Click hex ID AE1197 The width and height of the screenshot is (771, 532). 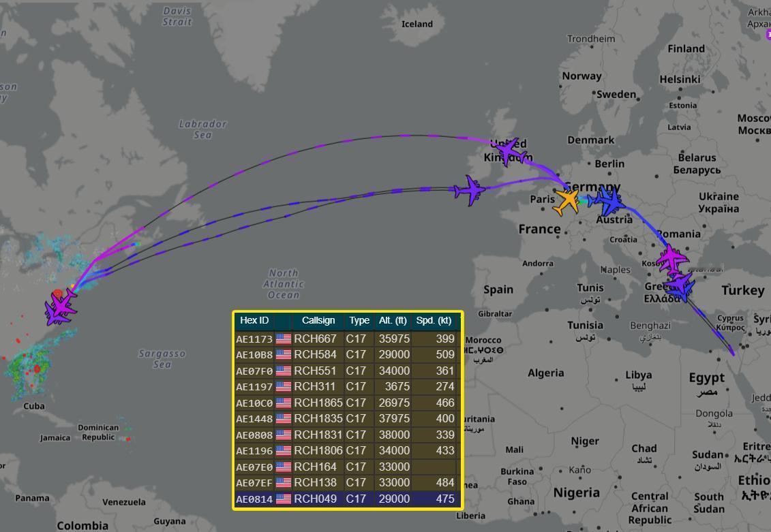[254, 387]
